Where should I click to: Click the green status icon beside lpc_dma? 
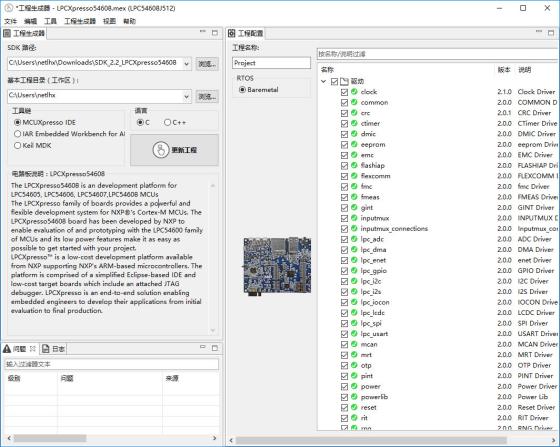click(x=354, y=249)
